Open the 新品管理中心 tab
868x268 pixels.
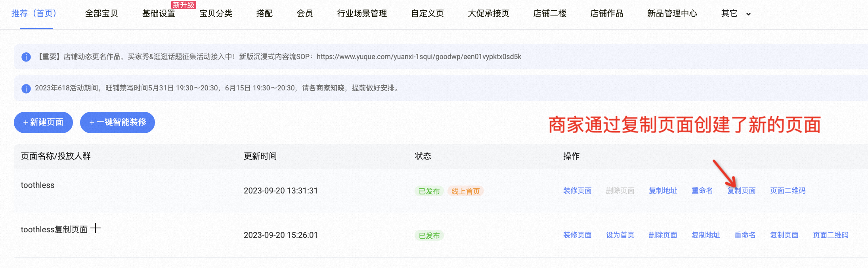point(672,14)
